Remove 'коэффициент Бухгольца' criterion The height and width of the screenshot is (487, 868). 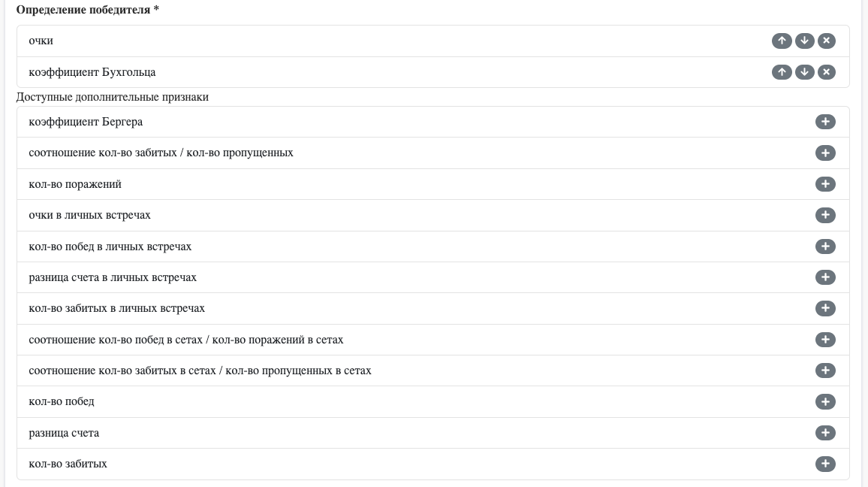point(826,72)
